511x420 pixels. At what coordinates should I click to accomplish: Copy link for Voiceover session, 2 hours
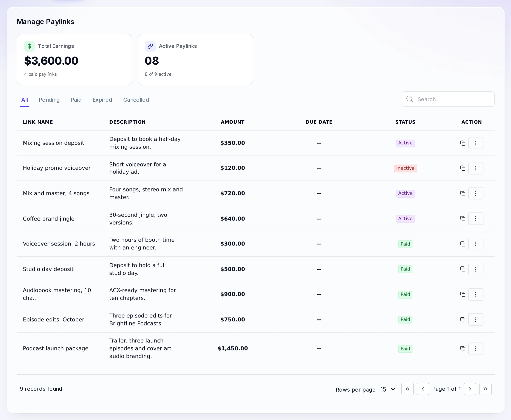coord(463,244)
